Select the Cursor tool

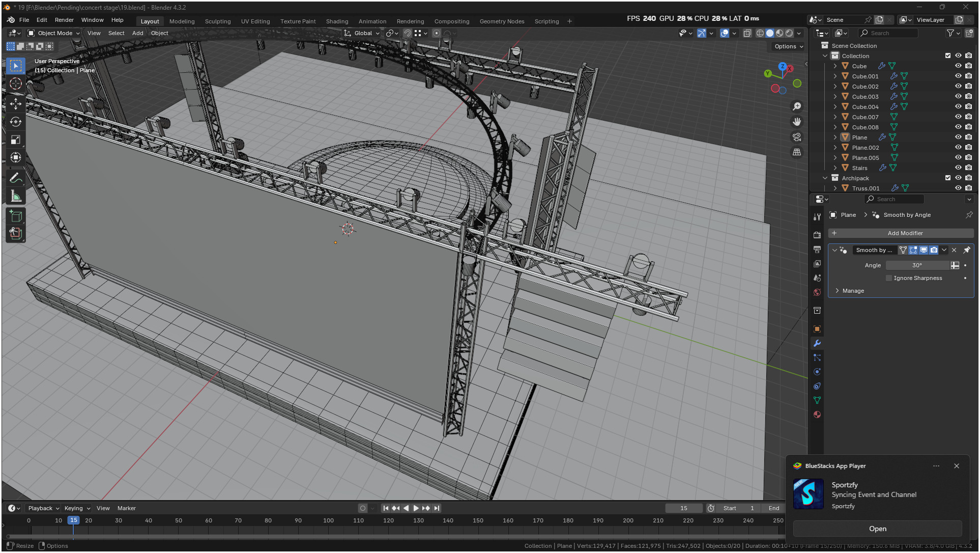(x=16, y=84)
